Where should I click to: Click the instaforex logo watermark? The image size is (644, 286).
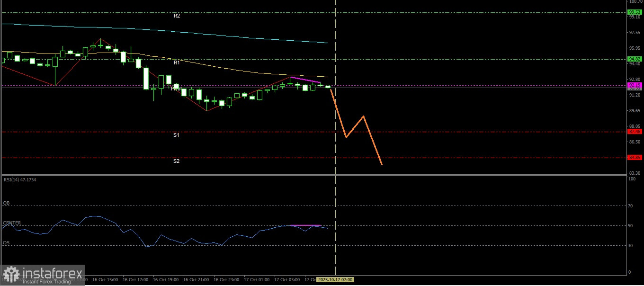point(43,275)
